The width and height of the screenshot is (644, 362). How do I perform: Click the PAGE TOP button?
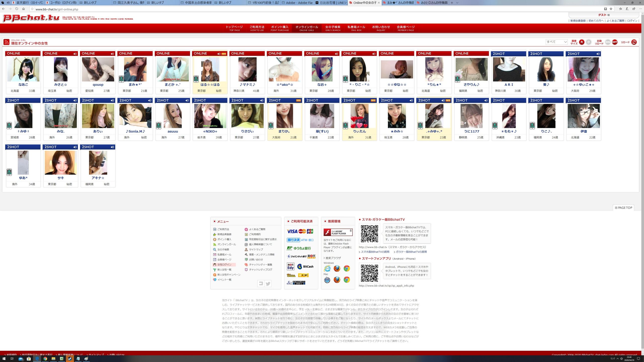pos(623,208)
